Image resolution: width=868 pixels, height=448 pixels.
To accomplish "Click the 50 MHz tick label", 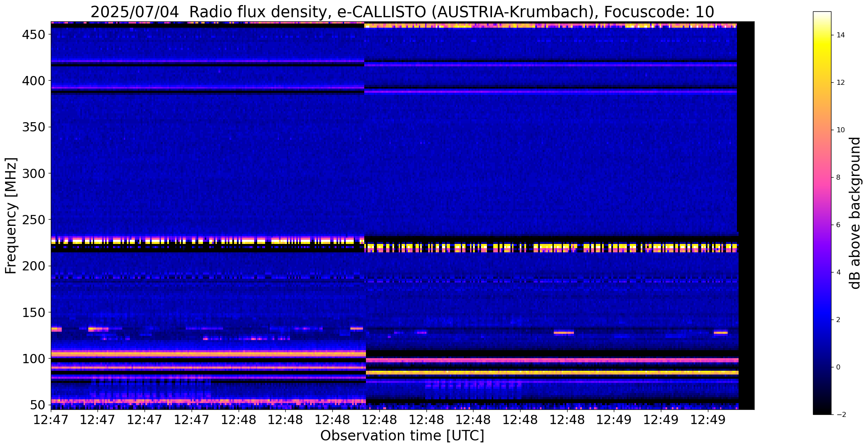I will pyautogui.click(x=38, y=405).
